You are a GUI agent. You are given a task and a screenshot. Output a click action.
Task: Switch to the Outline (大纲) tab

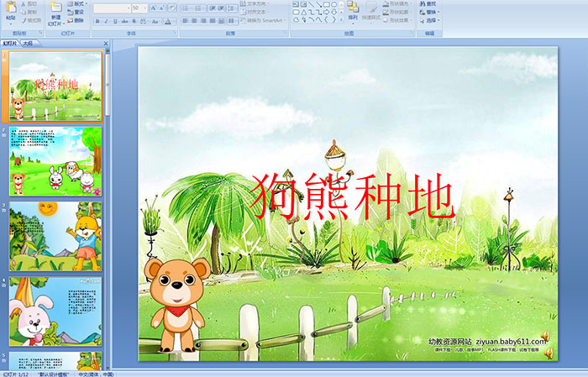[29, 42]
